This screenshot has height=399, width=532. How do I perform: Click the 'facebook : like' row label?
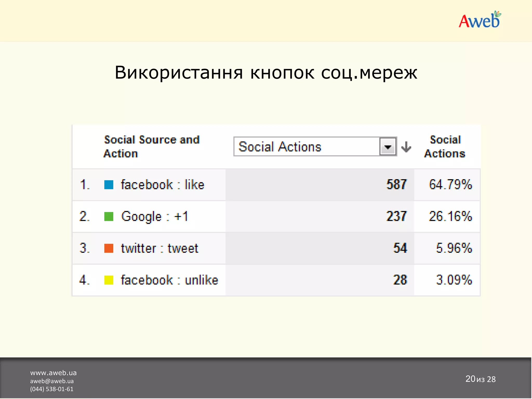pos(163,185)
